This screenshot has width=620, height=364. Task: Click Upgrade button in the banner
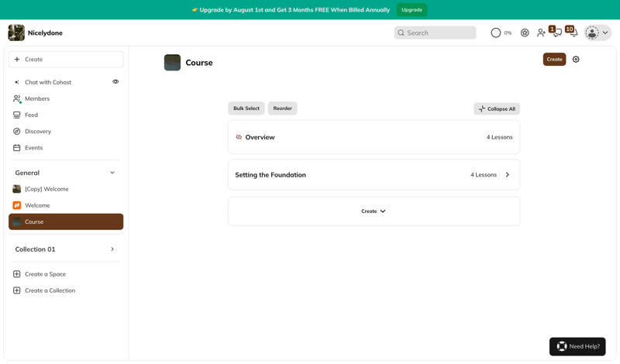coord(412,10)
